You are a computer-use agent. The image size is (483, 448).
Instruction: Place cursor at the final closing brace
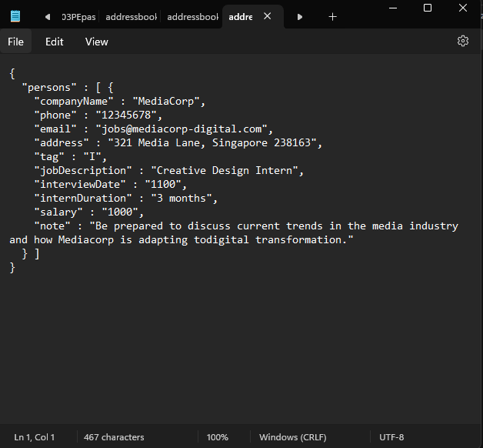coord(12,268)
